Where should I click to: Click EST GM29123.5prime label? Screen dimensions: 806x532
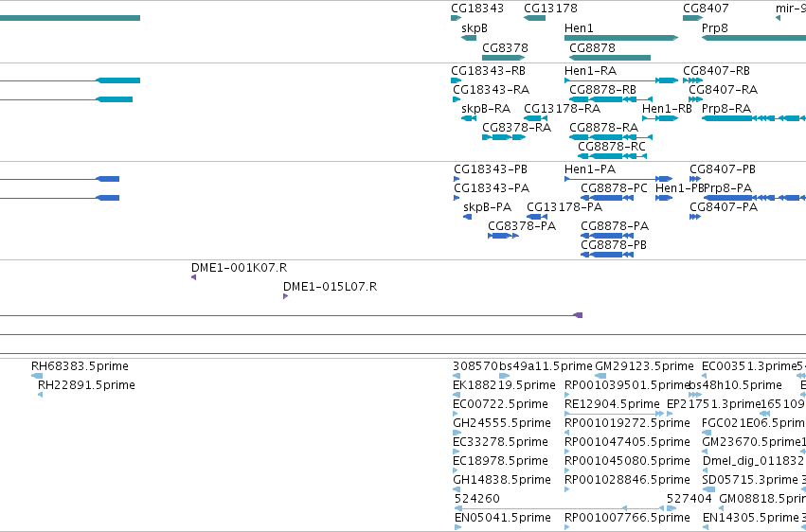pos(644,366)
